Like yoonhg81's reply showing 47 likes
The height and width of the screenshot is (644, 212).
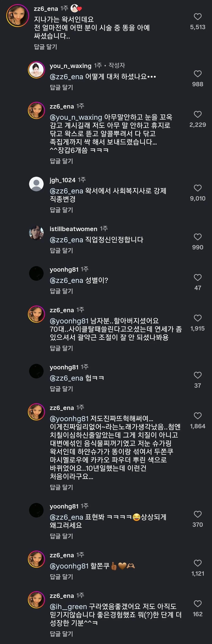click(197, 277)
